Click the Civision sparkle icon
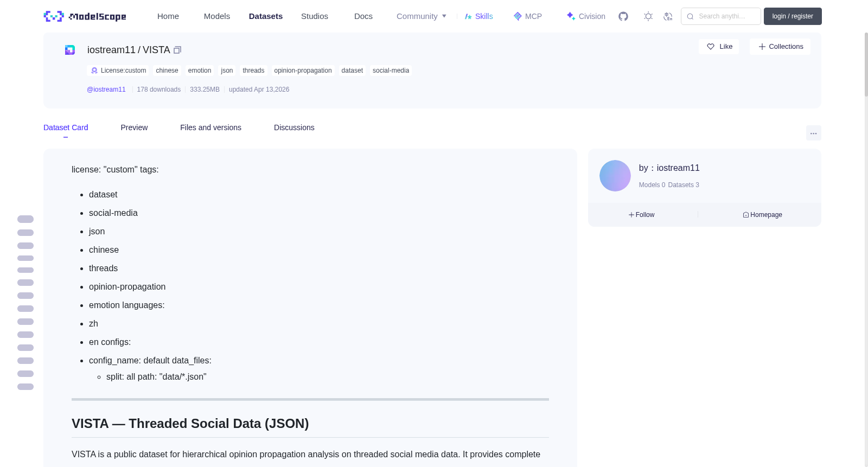Screen dimensions: 868x467 (x=571, y=16)
